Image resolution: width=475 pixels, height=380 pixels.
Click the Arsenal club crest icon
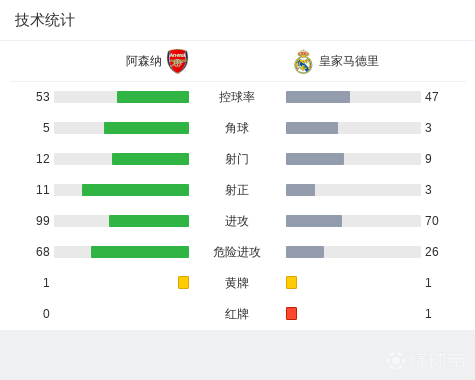178,61
